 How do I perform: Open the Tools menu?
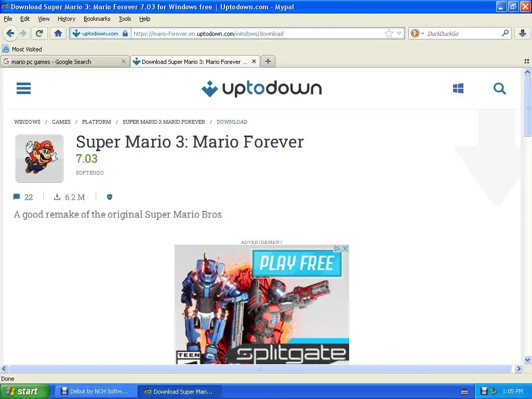pos(125,19)
